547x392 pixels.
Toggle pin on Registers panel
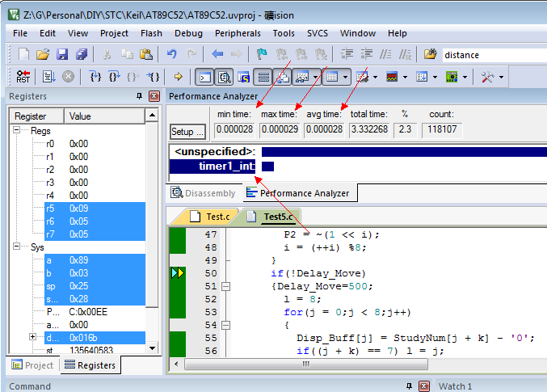pos(139,96)
